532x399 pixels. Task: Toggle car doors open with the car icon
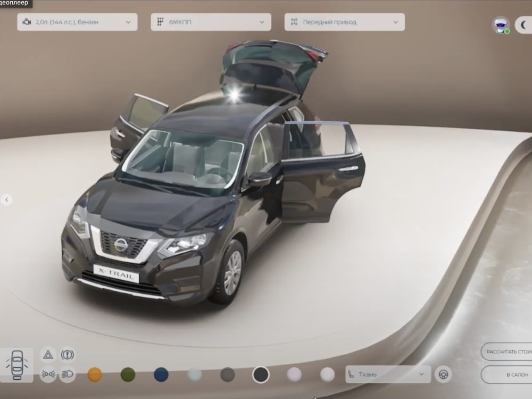17,365
